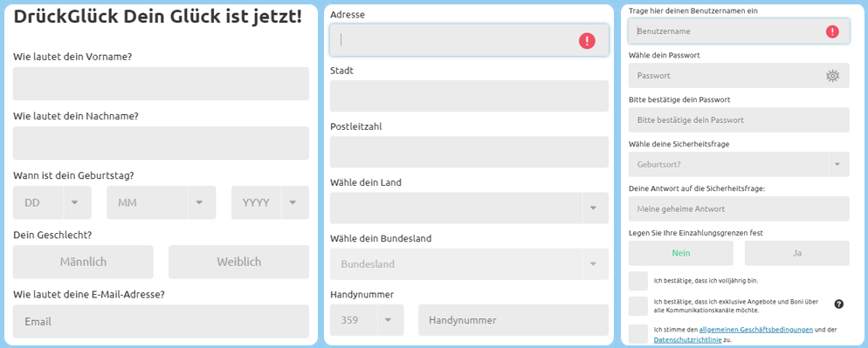Open the Wähle dein Land dropdown
Image resolution: width=868 pixels, height=348 pixels.
(x=469, y=208)
